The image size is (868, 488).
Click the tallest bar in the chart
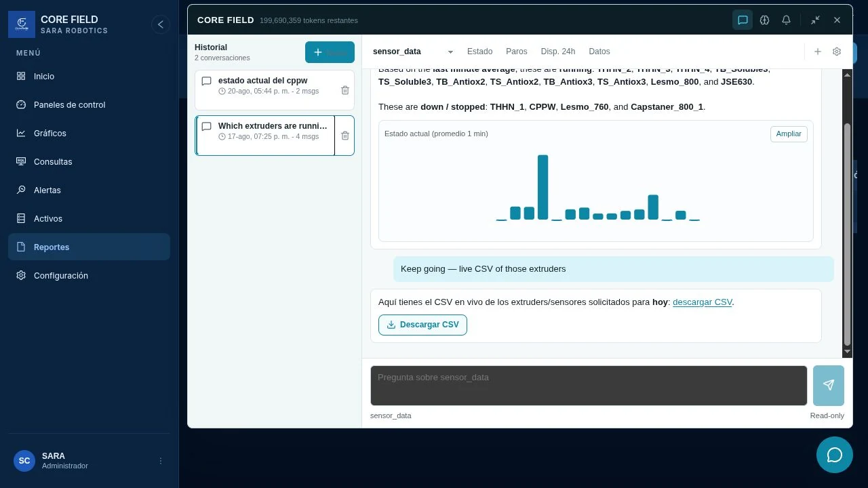(542, 187)
